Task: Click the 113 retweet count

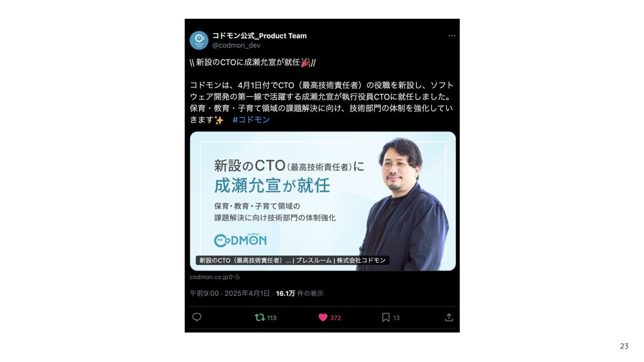Action: point(271,318)
